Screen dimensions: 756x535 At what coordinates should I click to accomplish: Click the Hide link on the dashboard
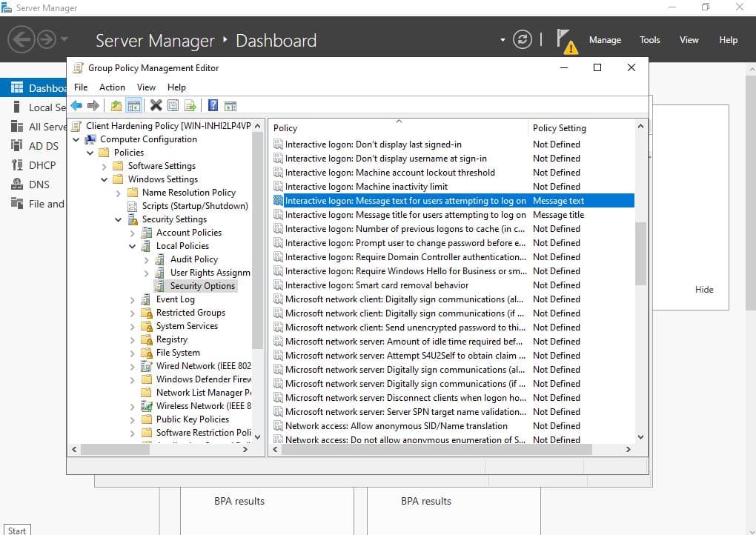click(x=704, y=290)
